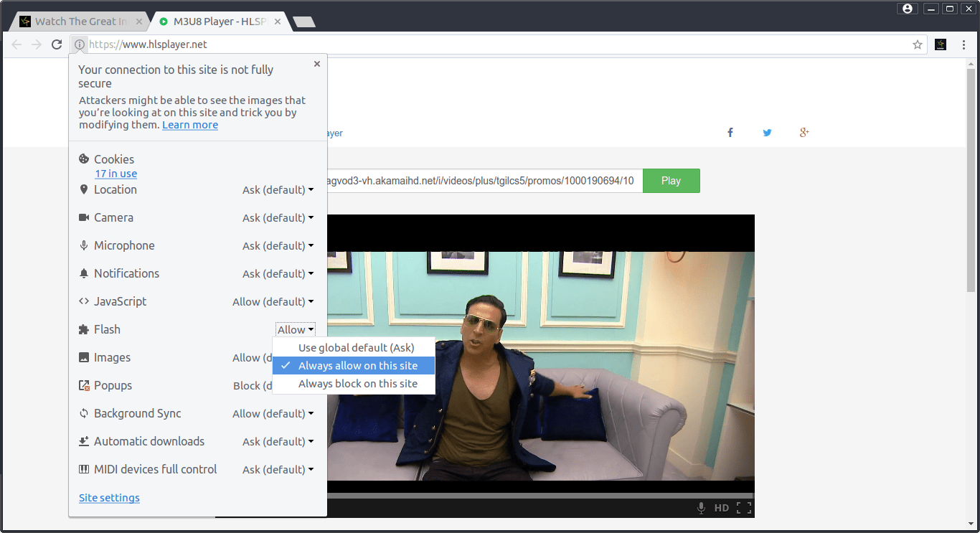The width and height of the screenshot is (980, 533).
Task: Go back using the browser back arrow
Action: point(17,44)
